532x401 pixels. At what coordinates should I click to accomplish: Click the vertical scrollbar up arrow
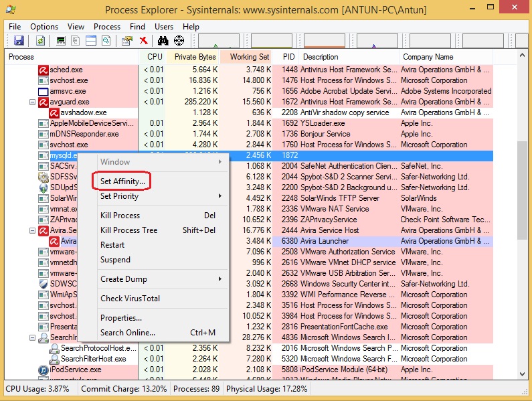522,55
